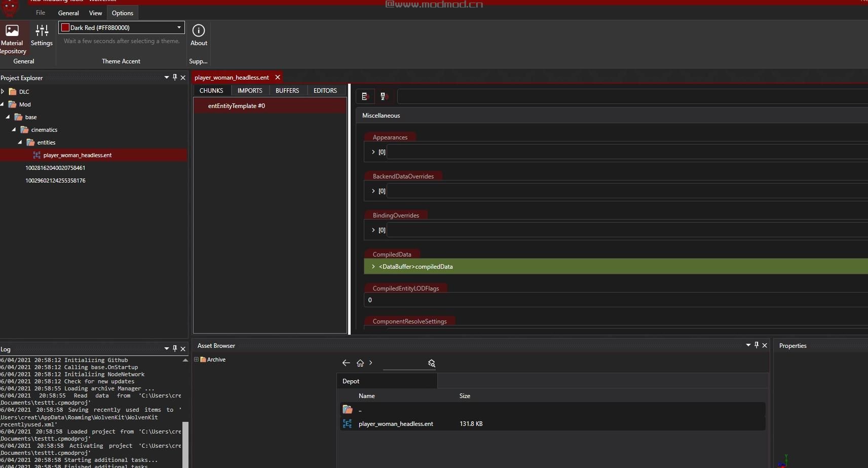The image size is (868, 468).
Task: Close the Asset Browser panel
Action: click(x=765, y=345)
